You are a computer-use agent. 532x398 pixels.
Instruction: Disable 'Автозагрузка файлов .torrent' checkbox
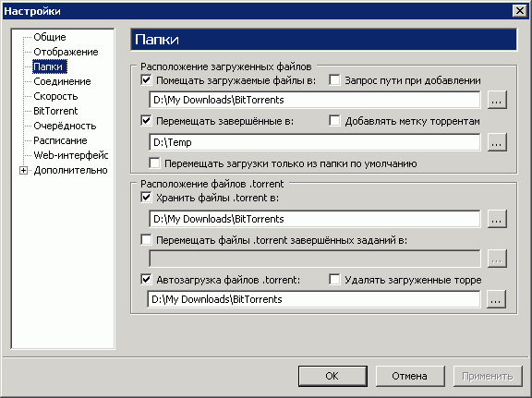pyautogui.click(x=146, y=280)
